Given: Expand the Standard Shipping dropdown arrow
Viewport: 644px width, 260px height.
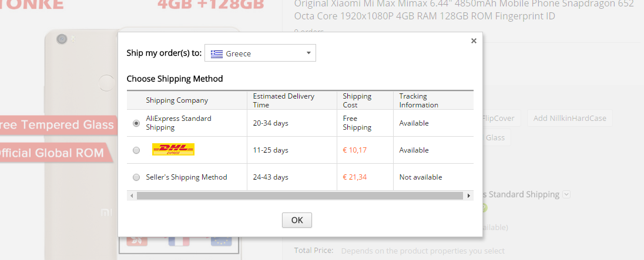Looking at the screenshot, I should (x=566, y=194).
